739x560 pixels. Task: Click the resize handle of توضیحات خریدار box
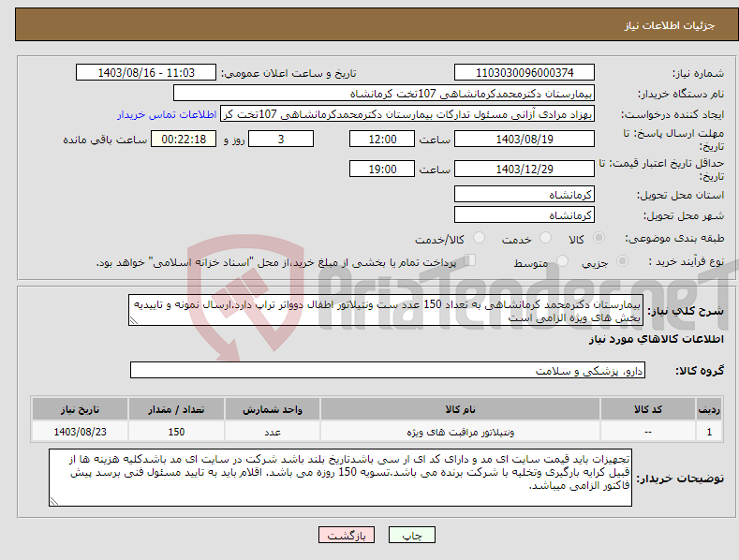click(x=54, y=502)
